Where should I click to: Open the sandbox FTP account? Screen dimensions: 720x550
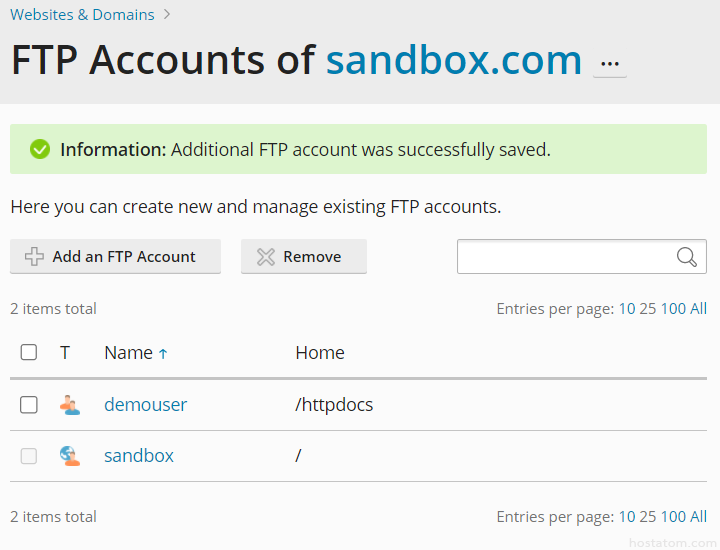click(139, 456)
